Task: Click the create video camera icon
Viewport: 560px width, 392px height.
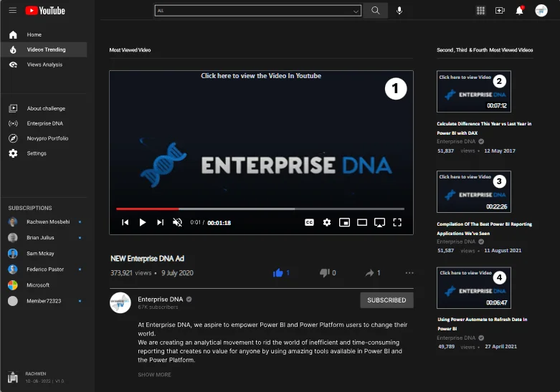Action: point(500,11)
